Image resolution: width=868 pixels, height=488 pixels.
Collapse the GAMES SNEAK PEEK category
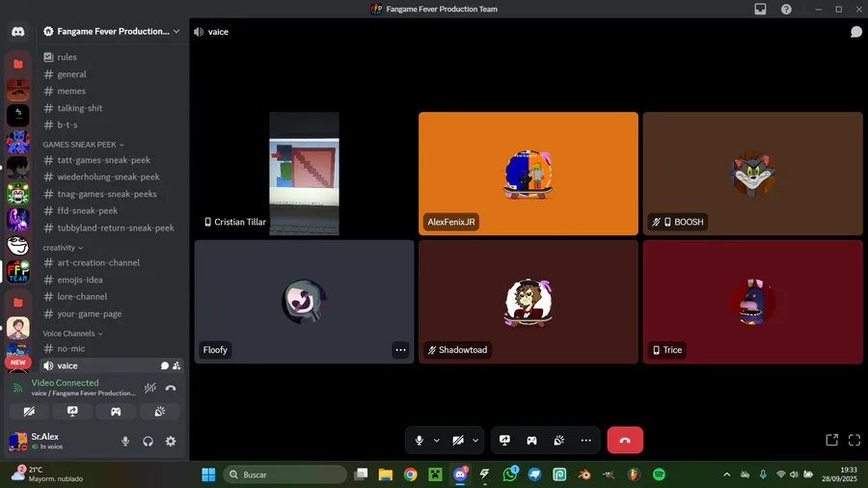(84, 145)
